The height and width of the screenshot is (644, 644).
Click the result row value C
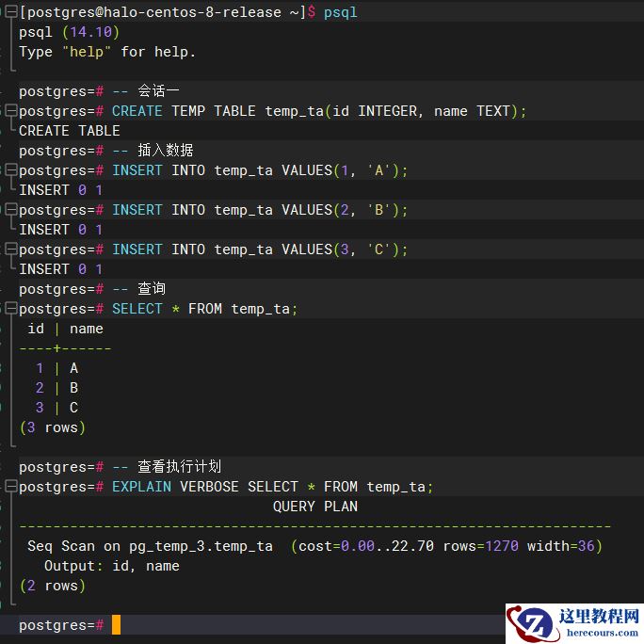(74, 408)
